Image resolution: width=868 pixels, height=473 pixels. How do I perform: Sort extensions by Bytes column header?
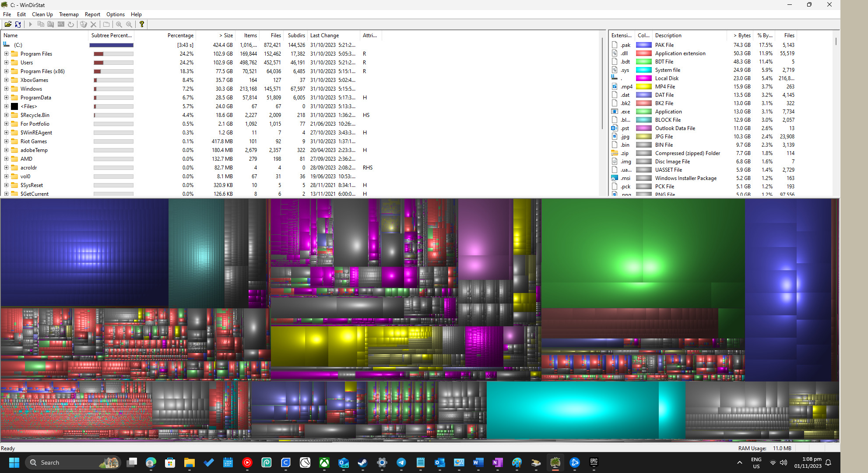point(740,35)
